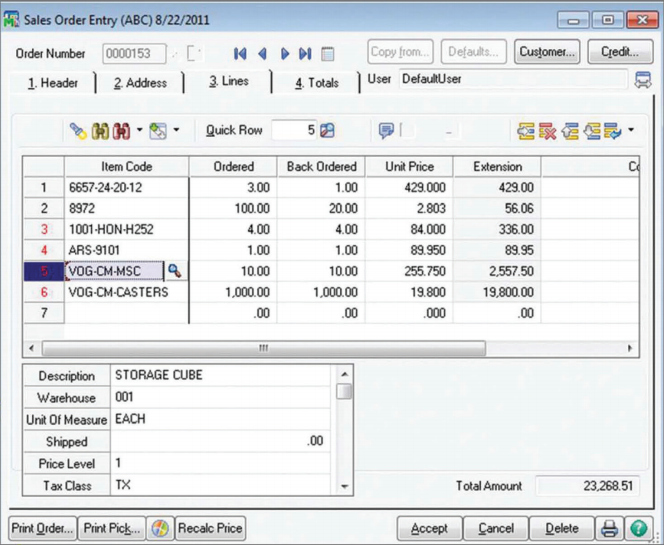Click the insert row icon

click(526, 131)
